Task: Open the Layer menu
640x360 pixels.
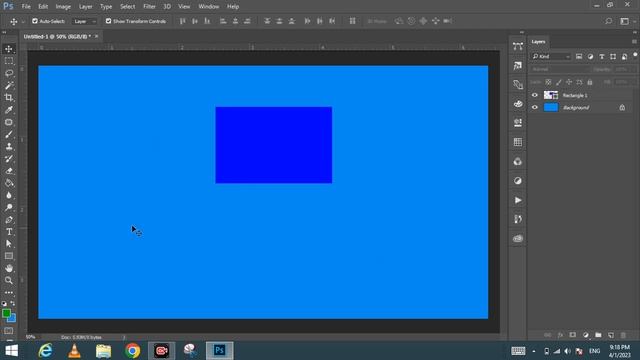Action: tap(85, 7)
